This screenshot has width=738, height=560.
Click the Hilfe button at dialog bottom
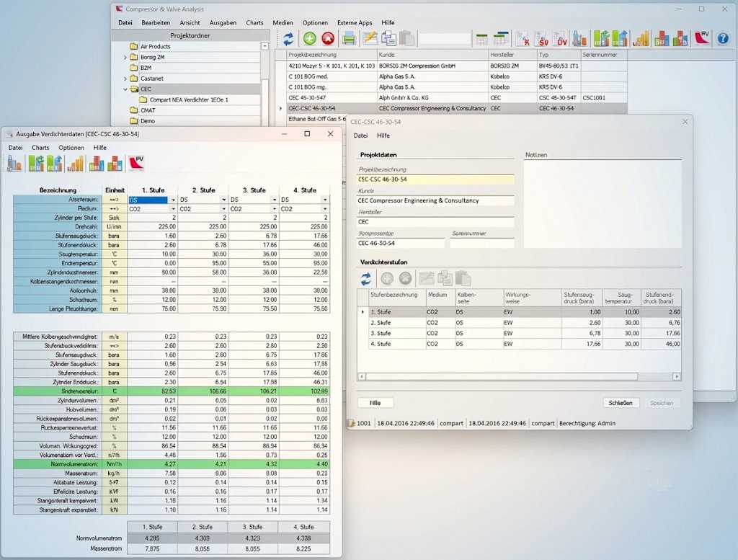click(x=375, y=403)
